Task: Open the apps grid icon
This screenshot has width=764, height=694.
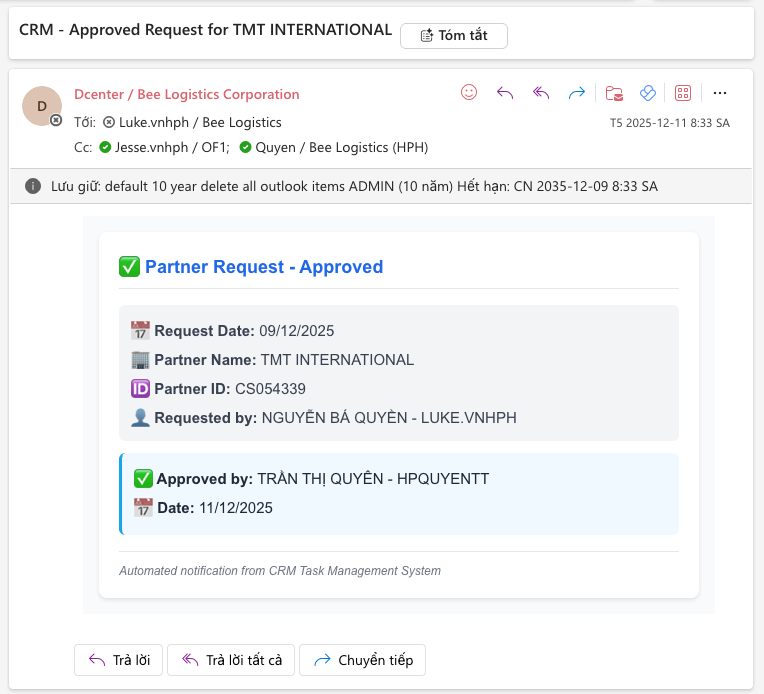Action: 683,93
